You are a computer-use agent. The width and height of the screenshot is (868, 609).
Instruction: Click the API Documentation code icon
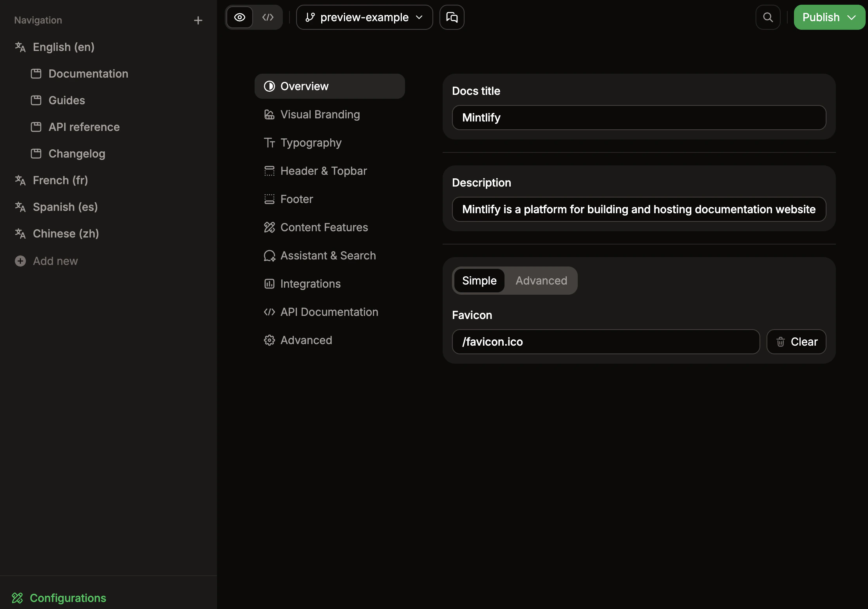click(x=269, y=312)
